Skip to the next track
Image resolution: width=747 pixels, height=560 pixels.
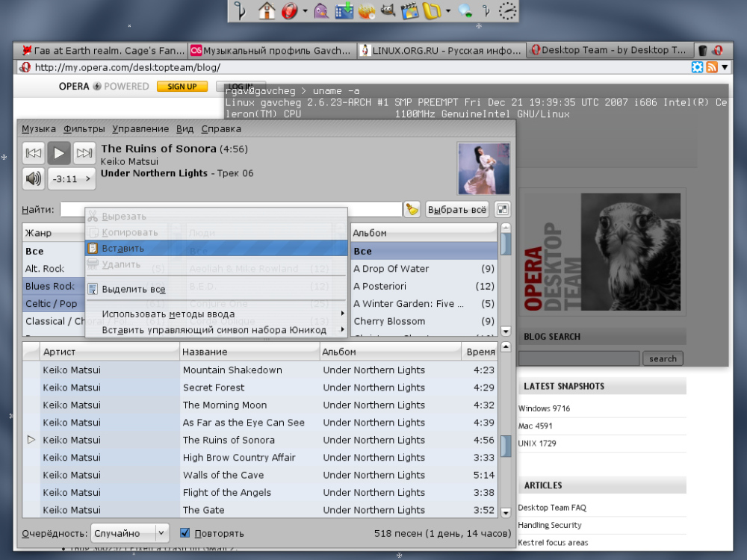(x=84, y=153)
